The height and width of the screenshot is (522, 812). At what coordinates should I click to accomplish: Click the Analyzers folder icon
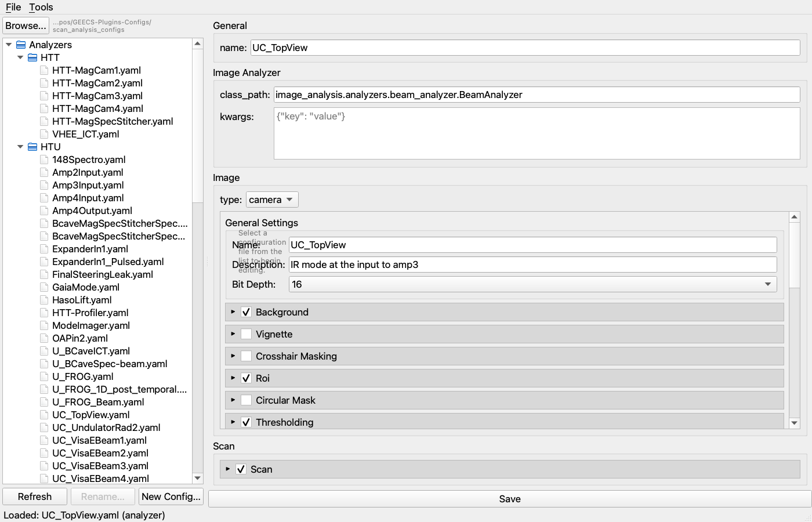pyautogui.click(x=21, y=45)
